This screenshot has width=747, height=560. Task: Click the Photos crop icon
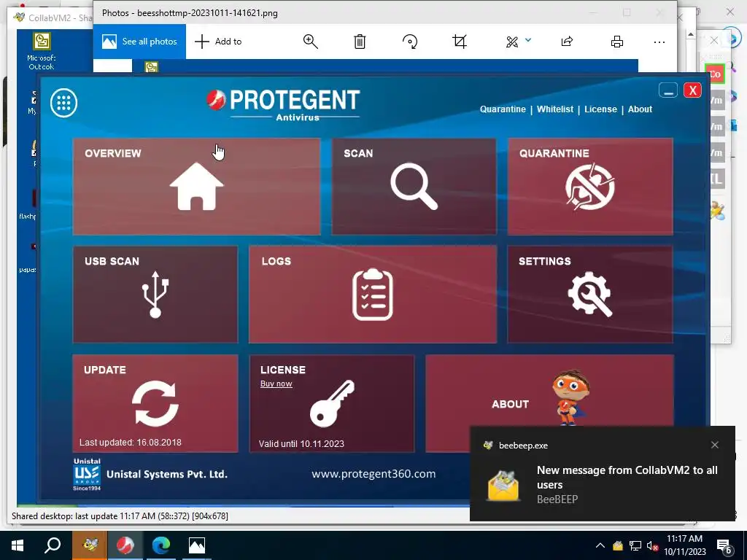[x=460, y=42]
